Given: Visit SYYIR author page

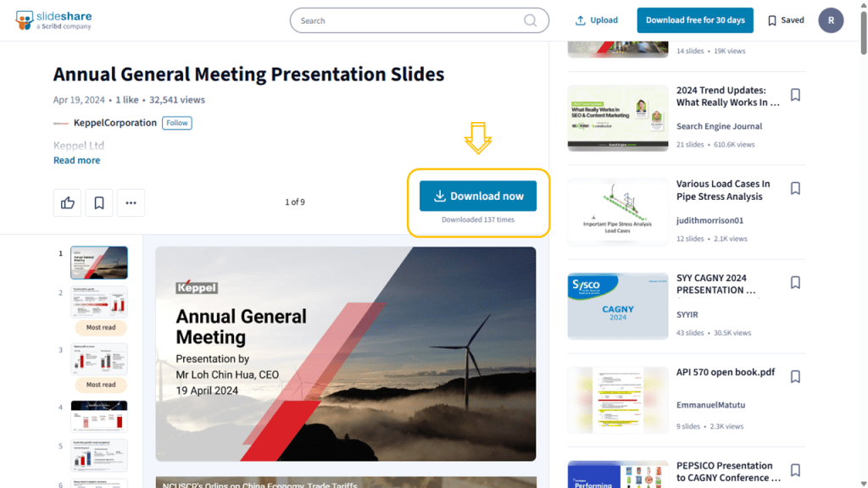Looking at the screenshot, I should click(687, 314).
